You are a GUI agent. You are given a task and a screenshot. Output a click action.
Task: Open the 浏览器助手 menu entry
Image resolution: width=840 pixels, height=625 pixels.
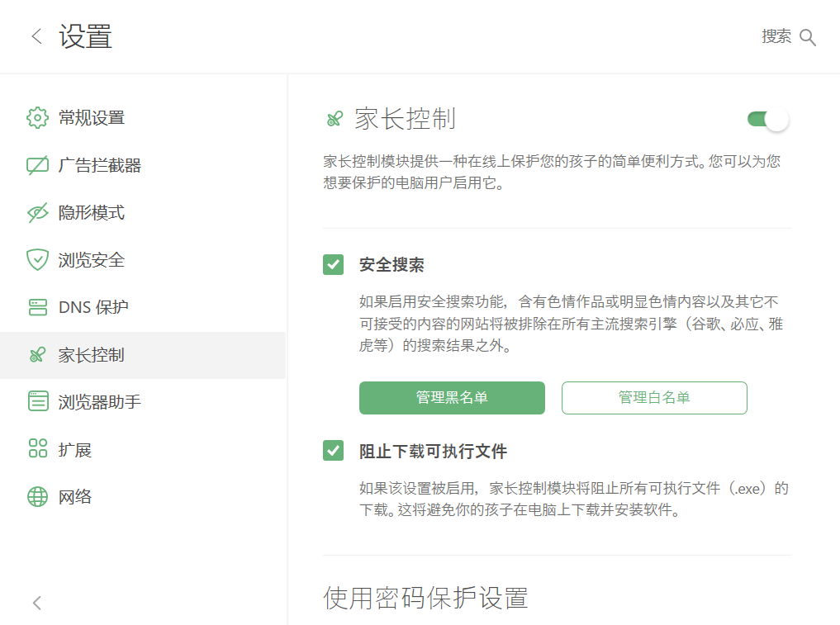(x=143, y=402)
